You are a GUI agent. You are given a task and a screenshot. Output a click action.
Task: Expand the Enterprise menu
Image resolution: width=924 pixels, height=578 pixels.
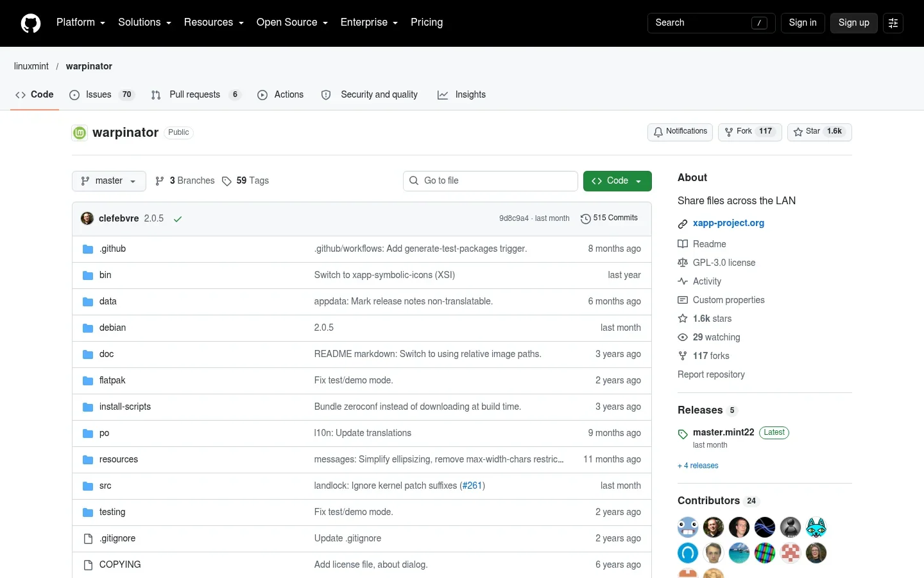click(369, 22)
